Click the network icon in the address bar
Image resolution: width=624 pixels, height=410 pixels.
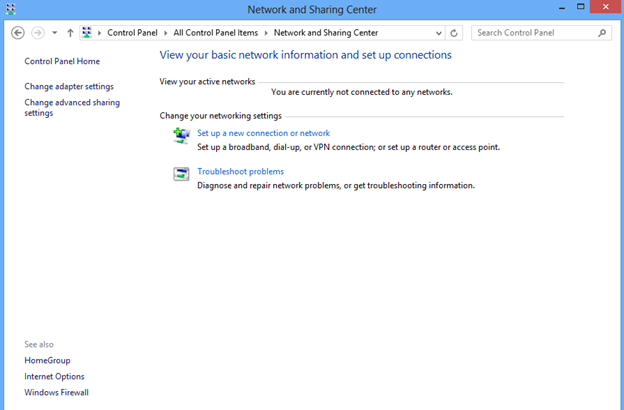[87, 32]
